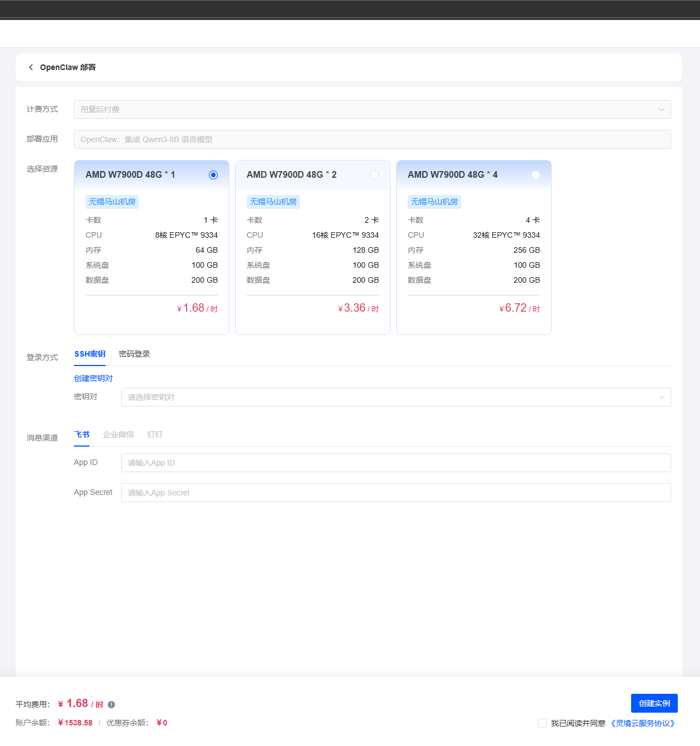
Task: Click the 部署应用 OpenClaw field
Action: 372,139
